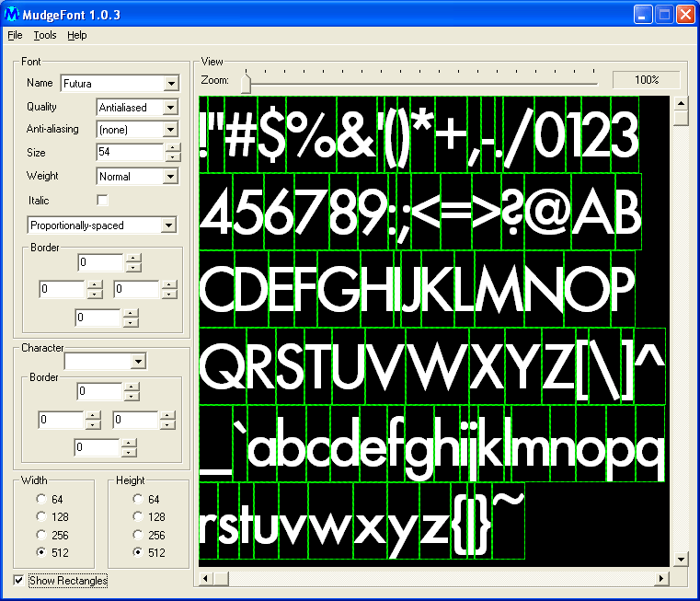Open the font Name dropdown showing Futura
This screenshot has width=700, height=601.
(170, 84)
